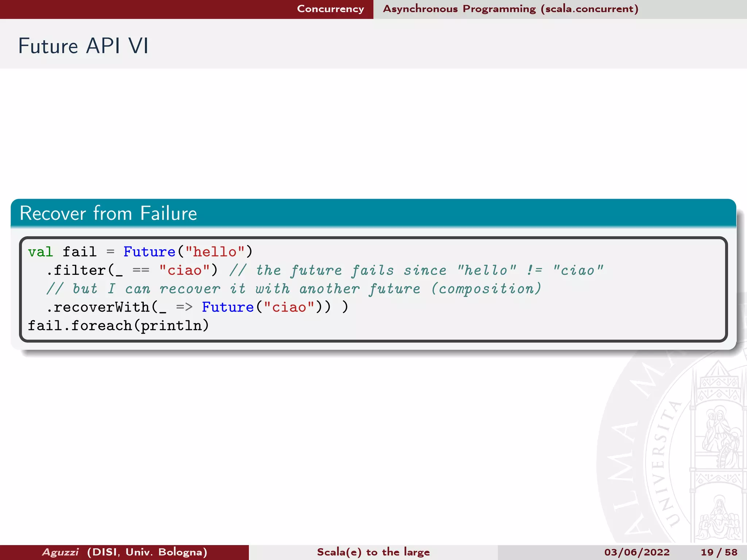This screenshot has height=560, width=747.
Task: Click the affiliation (DISI, Univ. Bologna)
Action: [x=147, y=552]
